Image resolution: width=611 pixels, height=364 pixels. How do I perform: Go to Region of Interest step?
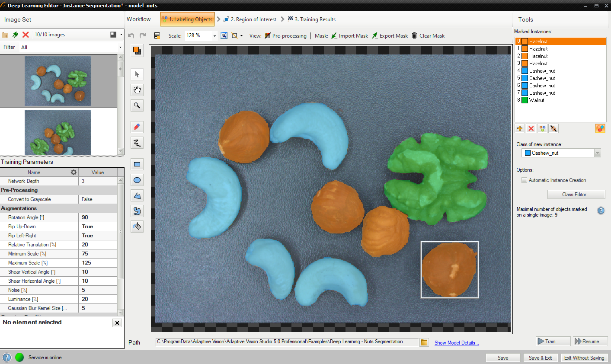click(x=251, y=19)
